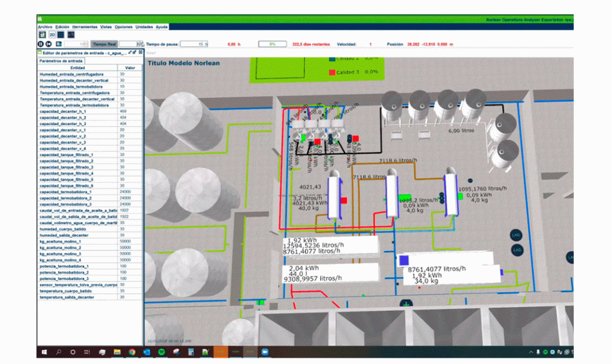Select the Humedad_entrada_termobatidora row

pyautogui.click(x=90, y=87)
